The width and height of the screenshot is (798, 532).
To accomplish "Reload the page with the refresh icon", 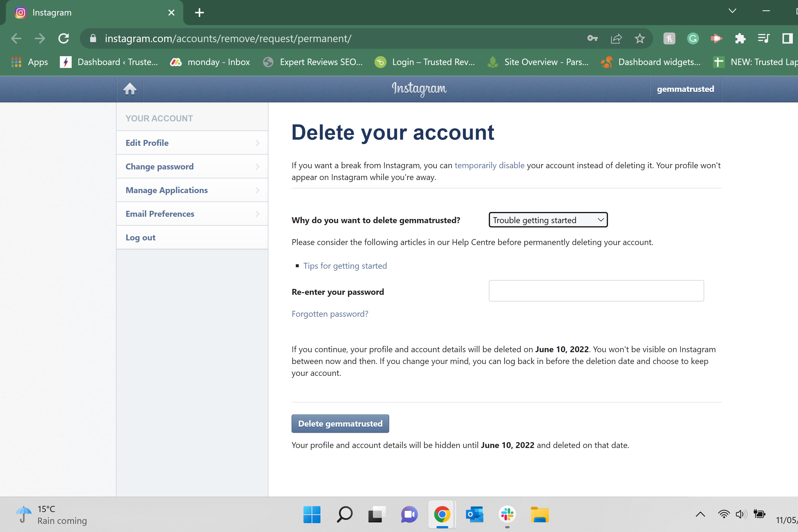I will click(x=64, y=38).
